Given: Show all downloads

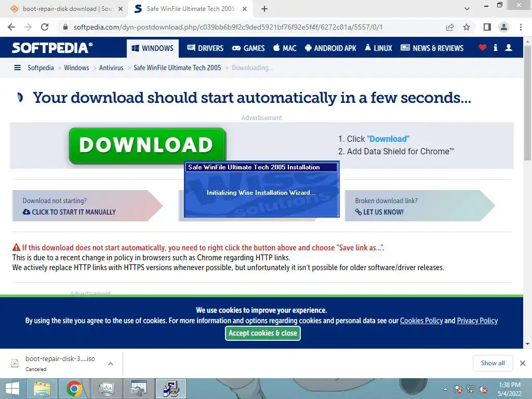Looking at the screenshot, I should [x=493, y=363].
